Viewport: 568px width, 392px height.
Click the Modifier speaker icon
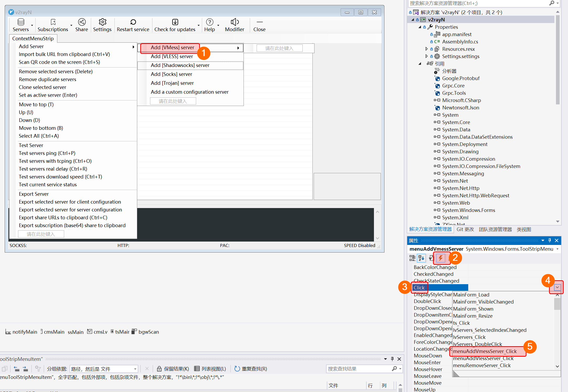pyautogui.click(x=234, y=22)
